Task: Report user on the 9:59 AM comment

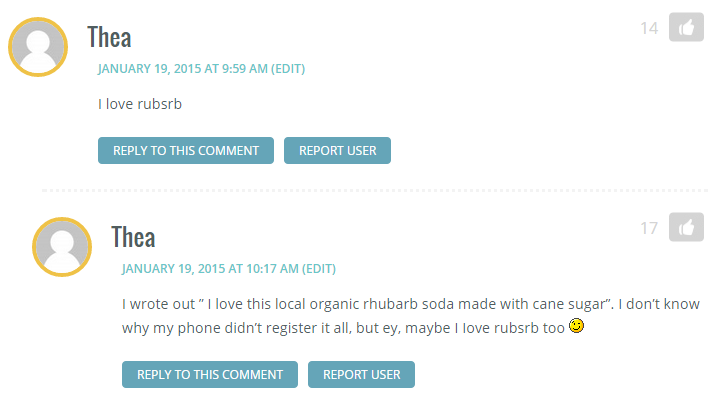Action: tap(337, 151)
